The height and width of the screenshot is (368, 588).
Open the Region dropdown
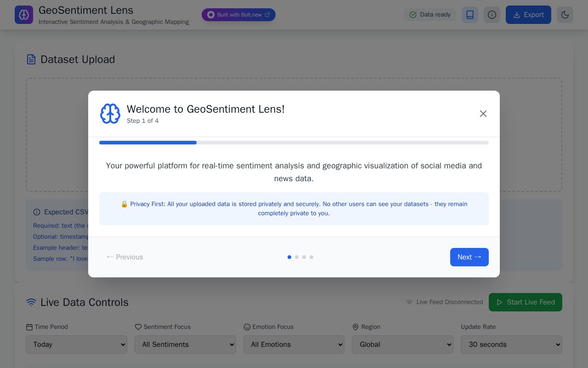[x=402, y=345]
